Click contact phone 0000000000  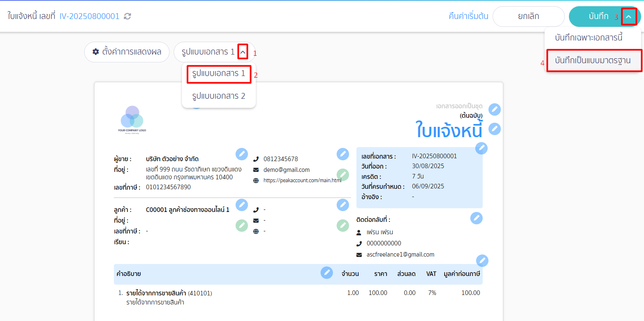pyautogui.click(x=384, y=243)
